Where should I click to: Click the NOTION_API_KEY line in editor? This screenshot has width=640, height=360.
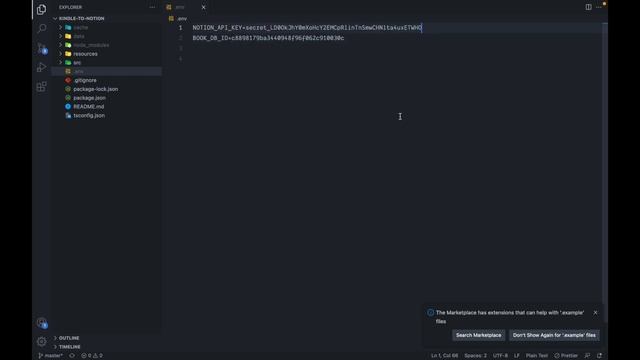pos(307,28)
